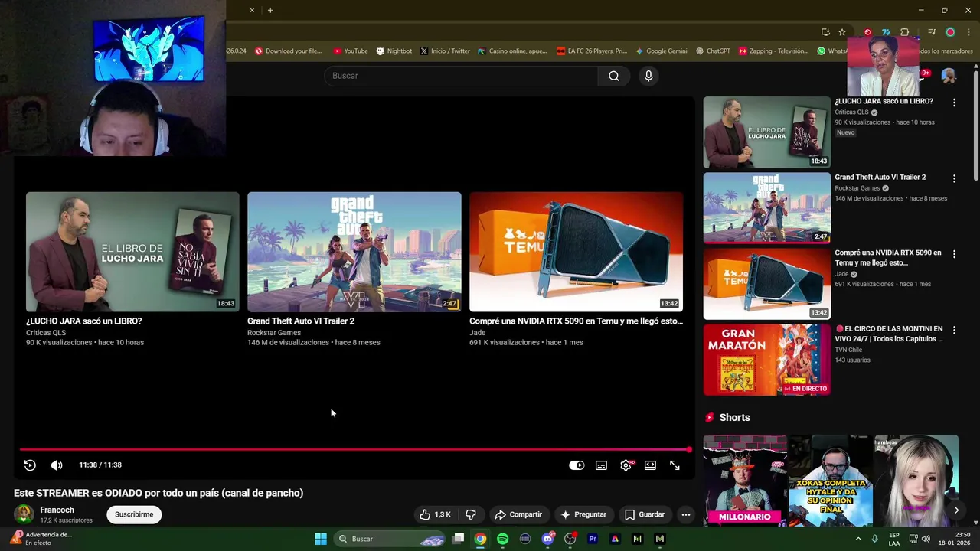The height and width of the screenshot is (551, 980).
Task: Open Chrome media control icon
Action: 932,32
